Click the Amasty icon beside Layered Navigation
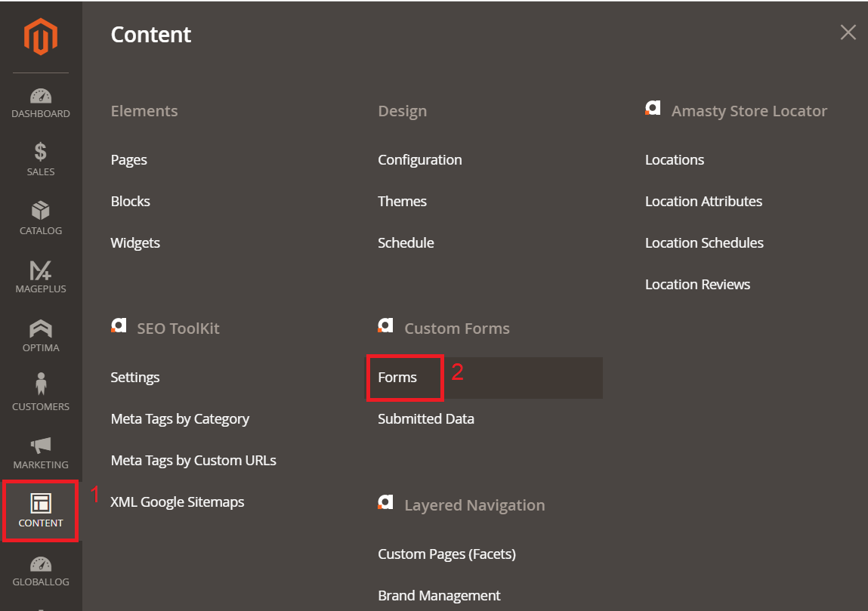Image resolution: width=868 pixels, height=611 pixels. coord(385,502)
